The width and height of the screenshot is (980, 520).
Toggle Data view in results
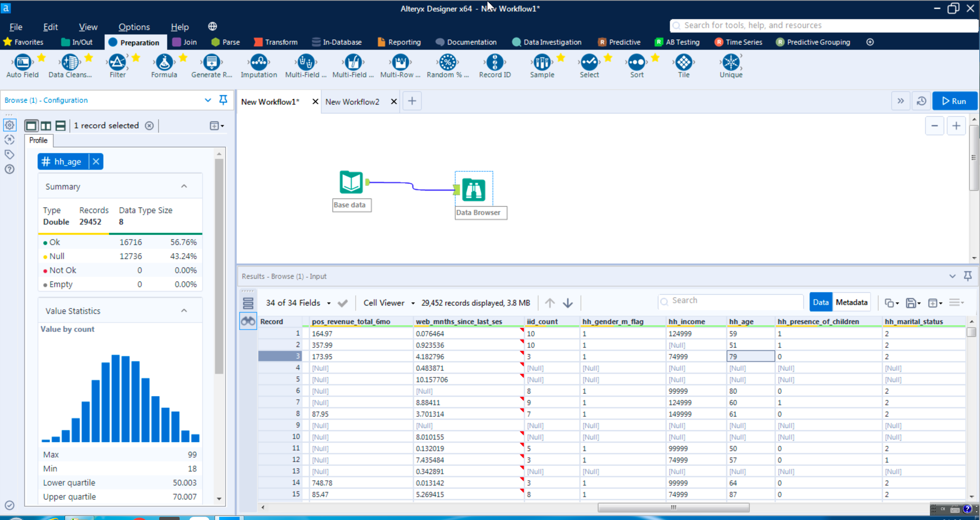820,302
